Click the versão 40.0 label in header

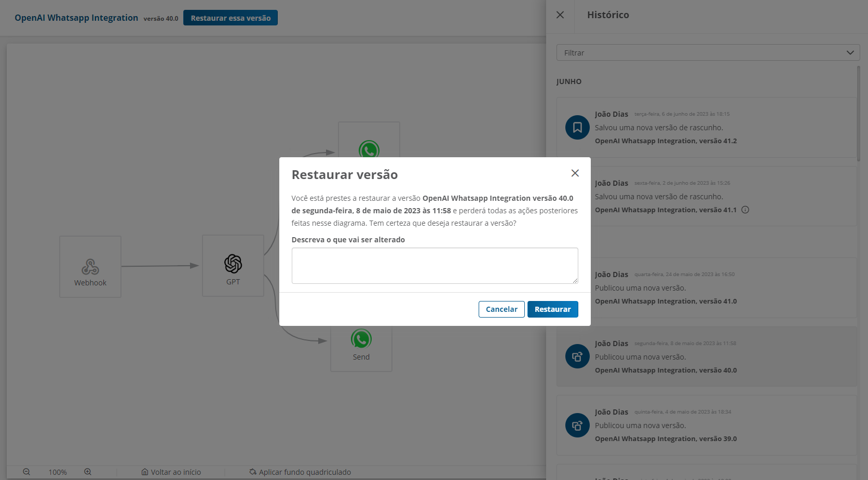tap(161, 19)
